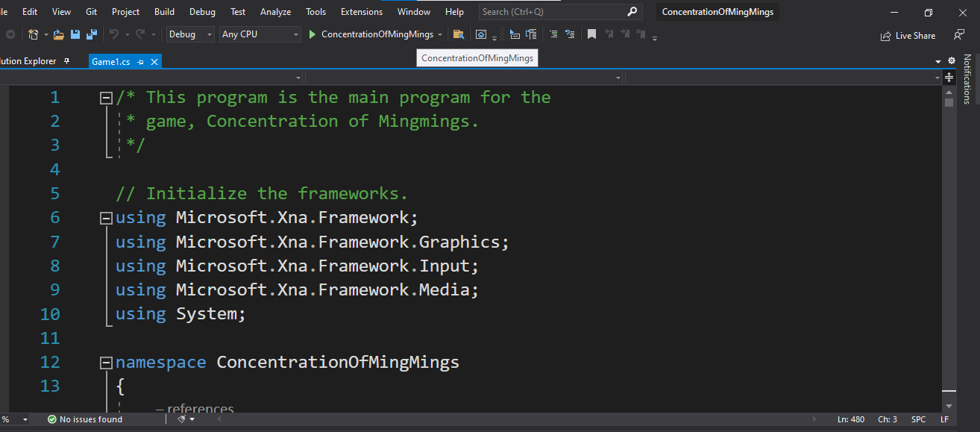Viewport: 980px width, 432px height.
Task: Click the send feedback icon near Live Share
Action: tap(958, 35)
